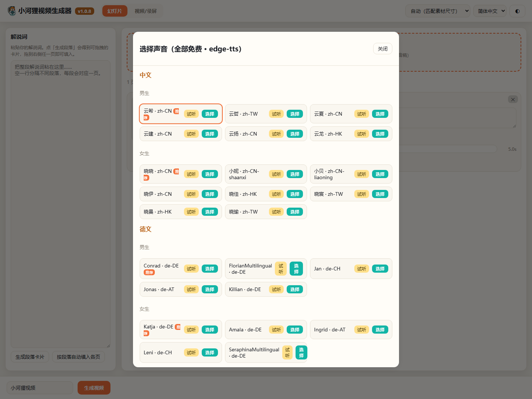Select the 晓瑜 zh-TW voice
Screen dimensions: 532x399
[x=295, y=212]
